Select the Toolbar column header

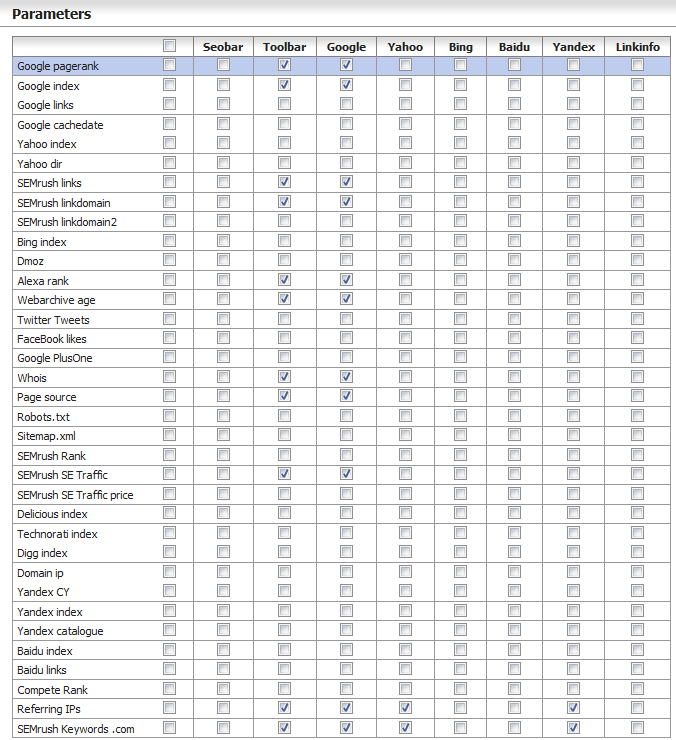285,47
